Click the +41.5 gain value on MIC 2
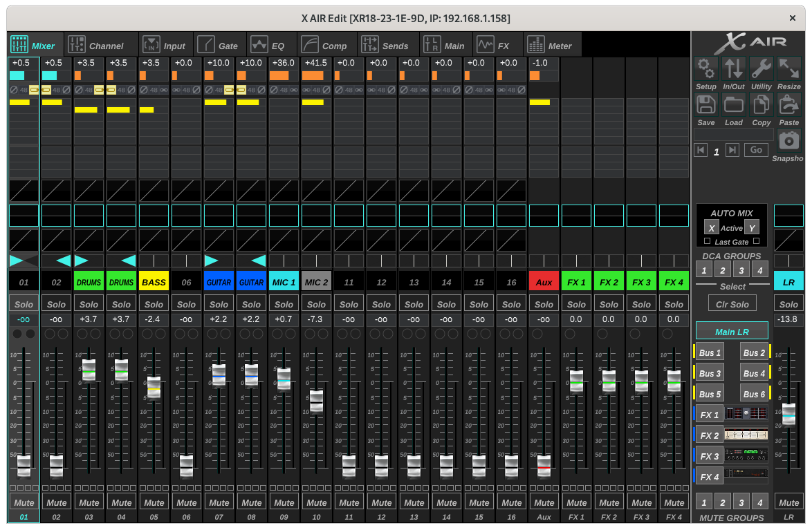This screenshot has height=530, width=812. [315, 63]
